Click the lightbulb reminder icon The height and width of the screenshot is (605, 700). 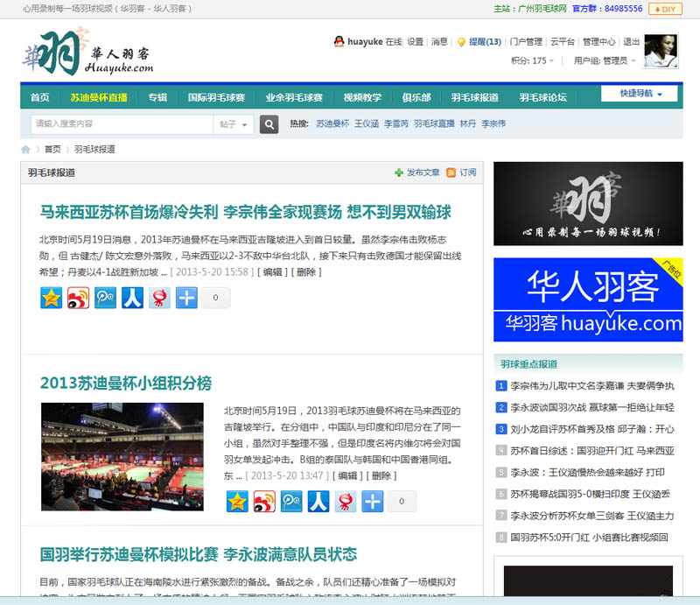[462, 42]
